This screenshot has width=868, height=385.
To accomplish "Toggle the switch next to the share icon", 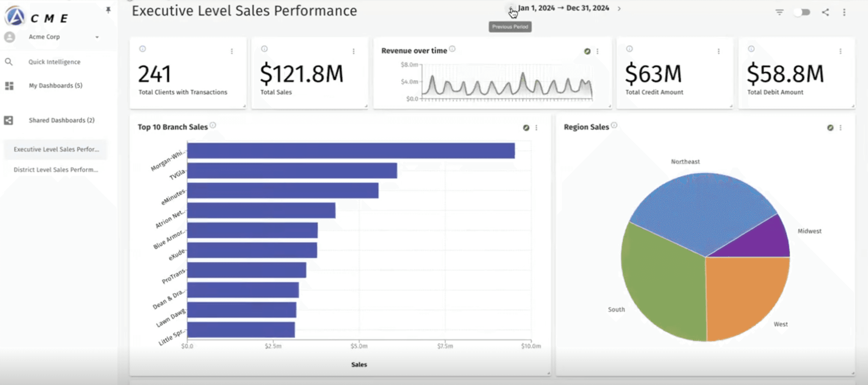I will pos(802,12).
